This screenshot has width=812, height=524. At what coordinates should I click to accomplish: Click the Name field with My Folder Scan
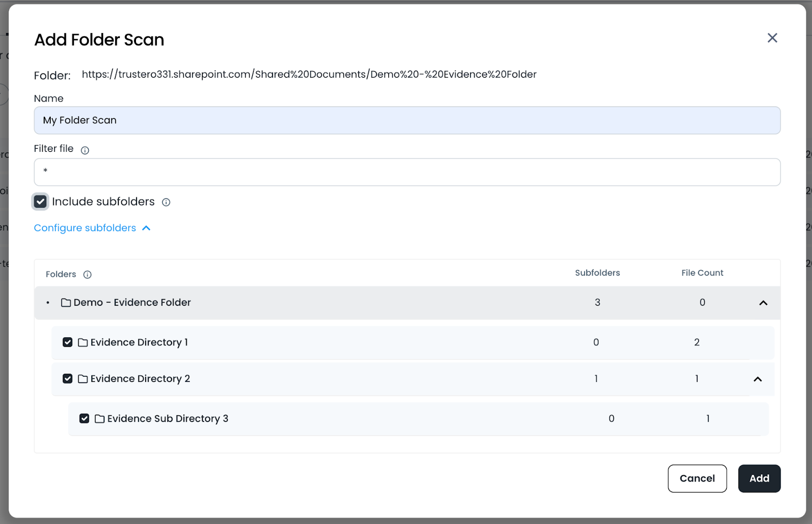coord(407,120)
